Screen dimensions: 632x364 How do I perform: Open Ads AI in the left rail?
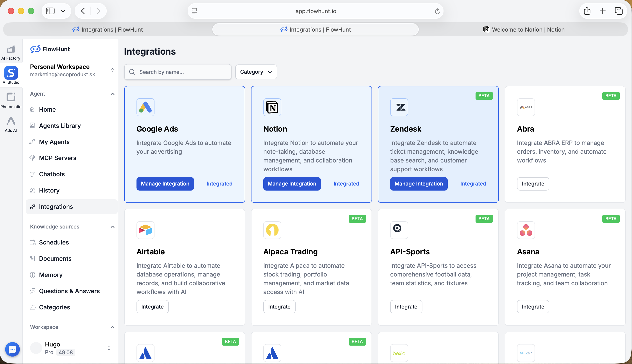click(11, 124)
